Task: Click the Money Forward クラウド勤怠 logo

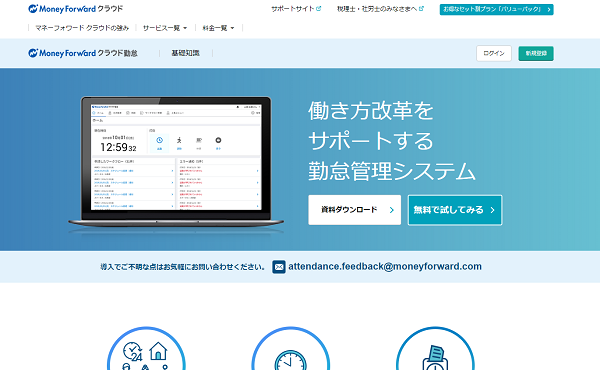Action: point(83,53)
